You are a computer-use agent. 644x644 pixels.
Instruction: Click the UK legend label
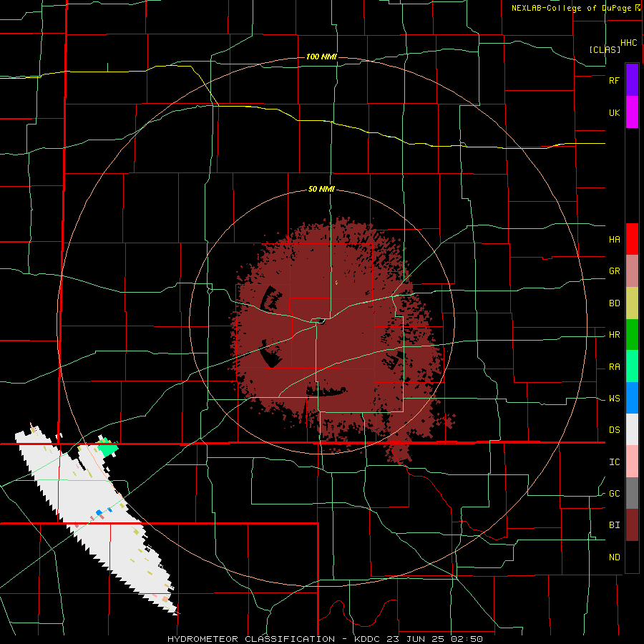(614, 113)
